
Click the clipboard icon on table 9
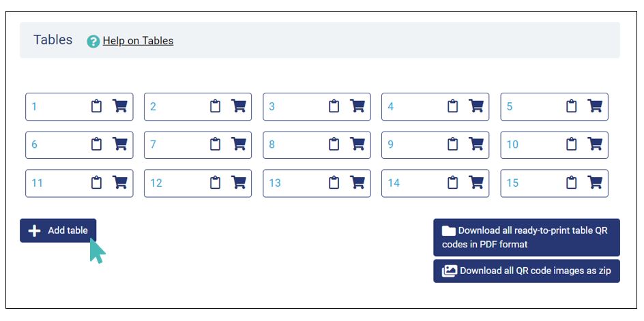(452, 144)
